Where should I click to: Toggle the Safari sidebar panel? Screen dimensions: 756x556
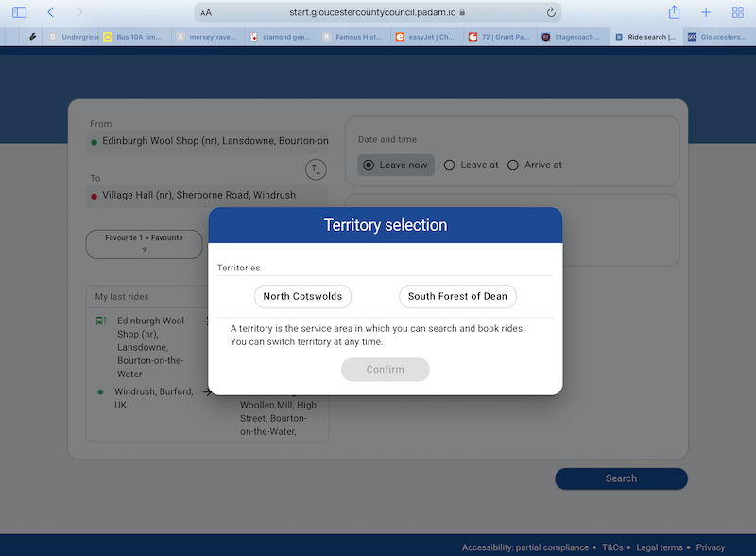coord(19,12)
